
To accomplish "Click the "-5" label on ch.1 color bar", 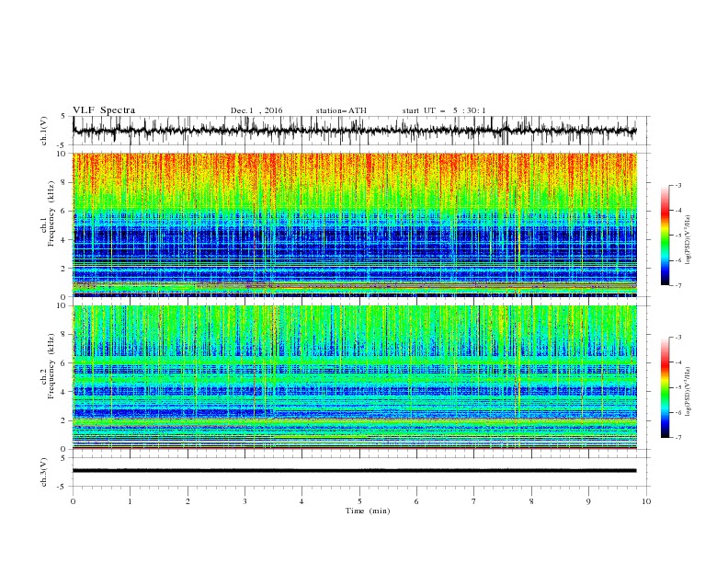I will pos(678,236).
